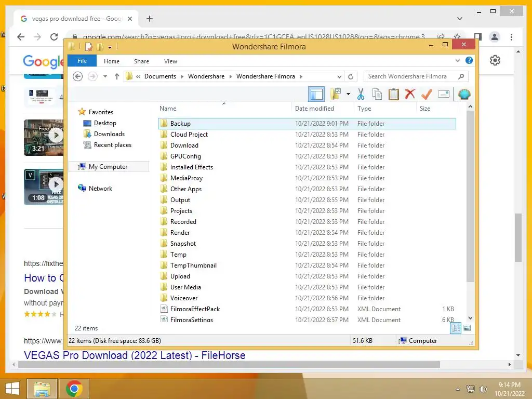Expand the arrow after Wondershare Filmora breadcrumb
The width and height of the screenshot is (532, 399).
click(x=301, y=76)
